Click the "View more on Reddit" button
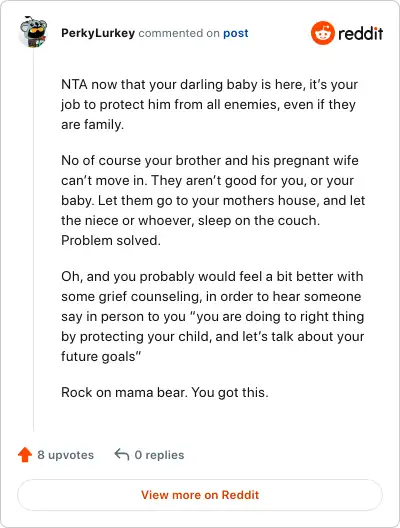The image size is (400, 528). (200, 495)
